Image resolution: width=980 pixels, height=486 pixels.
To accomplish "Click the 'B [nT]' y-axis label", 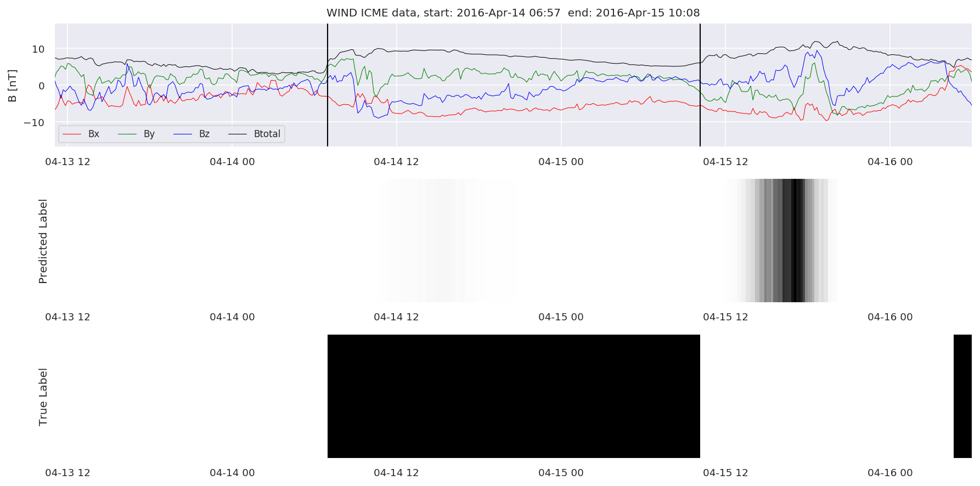I will (x=13, y=86).
